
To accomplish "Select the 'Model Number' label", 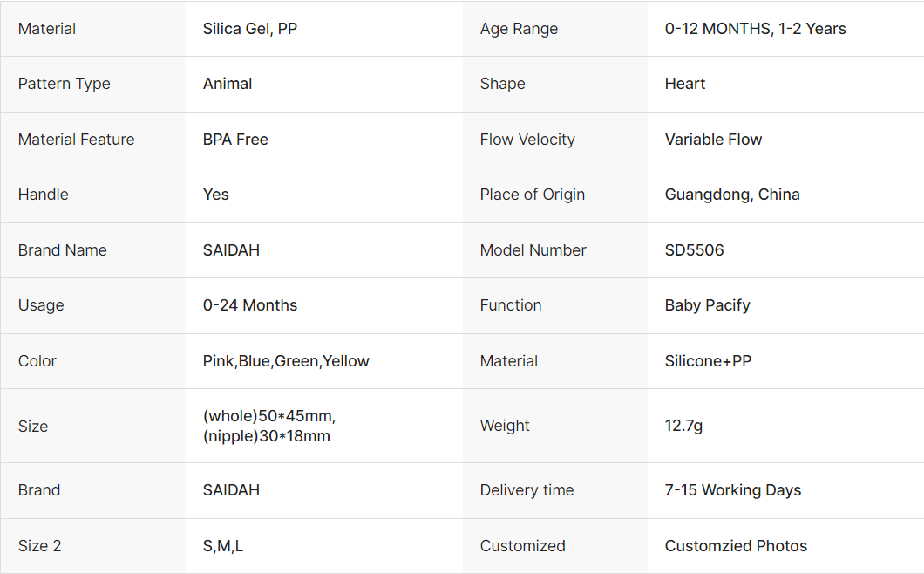I will [533, 250].
